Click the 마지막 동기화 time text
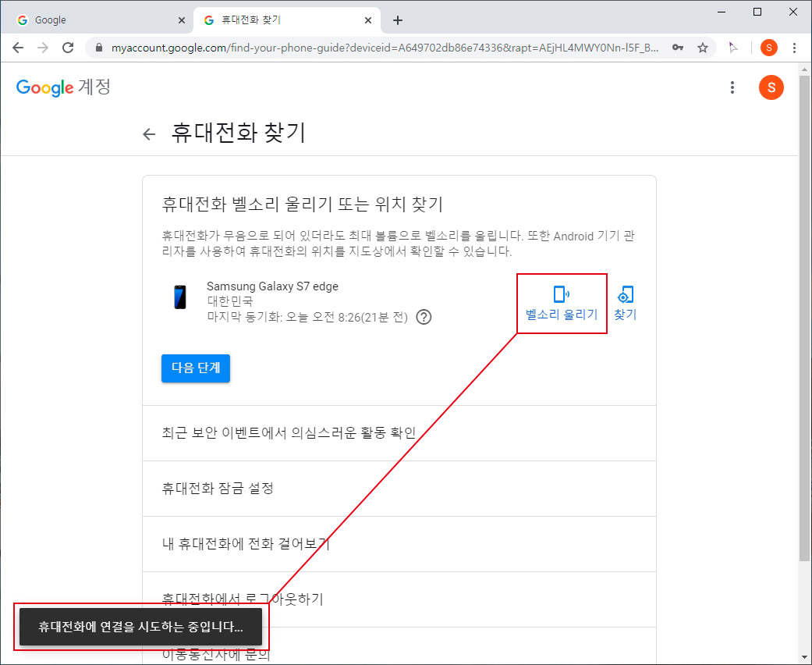 [307, 317]
